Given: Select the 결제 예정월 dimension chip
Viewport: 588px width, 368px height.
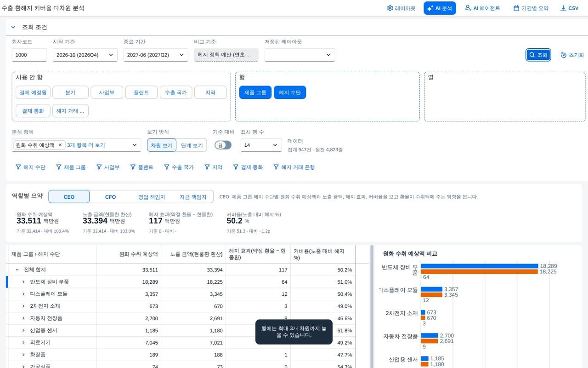Looking at the screenshot, I should click(33, 92).
